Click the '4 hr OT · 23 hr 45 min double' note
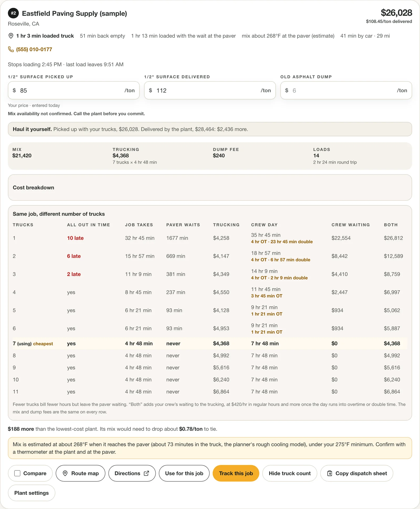Image resolution: width=420 pixels, height=509 pixels. click(x=282, y=242)
